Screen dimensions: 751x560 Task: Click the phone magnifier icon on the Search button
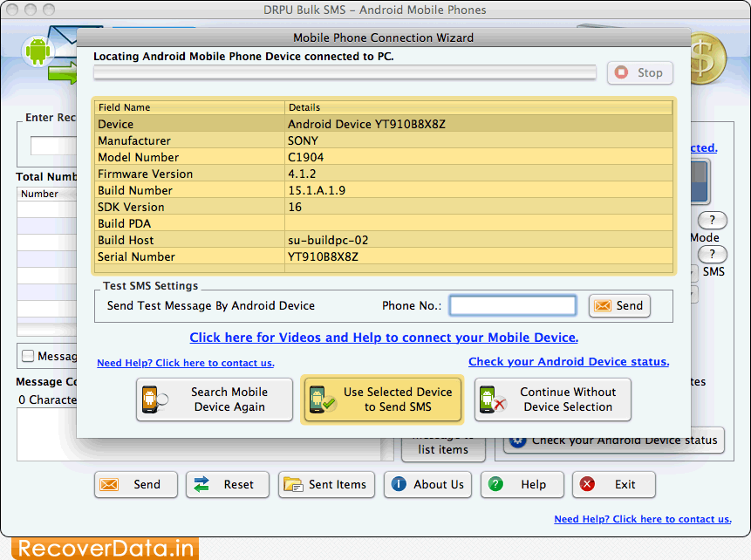click(154, 400)
